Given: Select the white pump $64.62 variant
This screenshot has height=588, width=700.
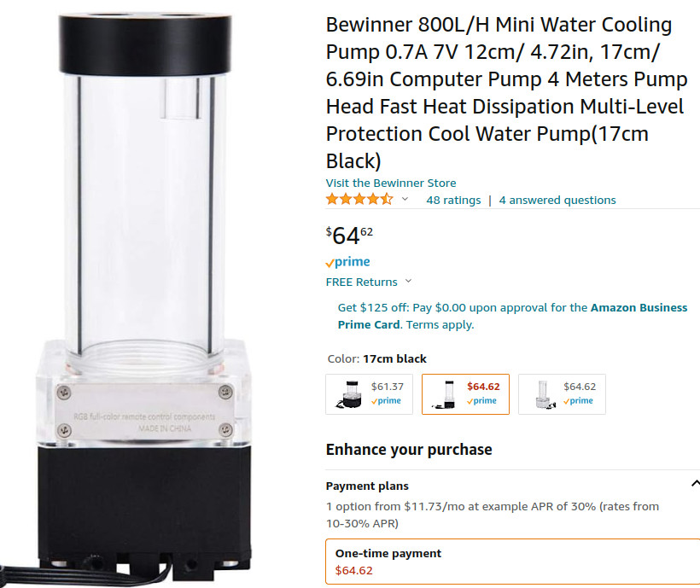Looking at the screenshot, I should tap(562, 394).
